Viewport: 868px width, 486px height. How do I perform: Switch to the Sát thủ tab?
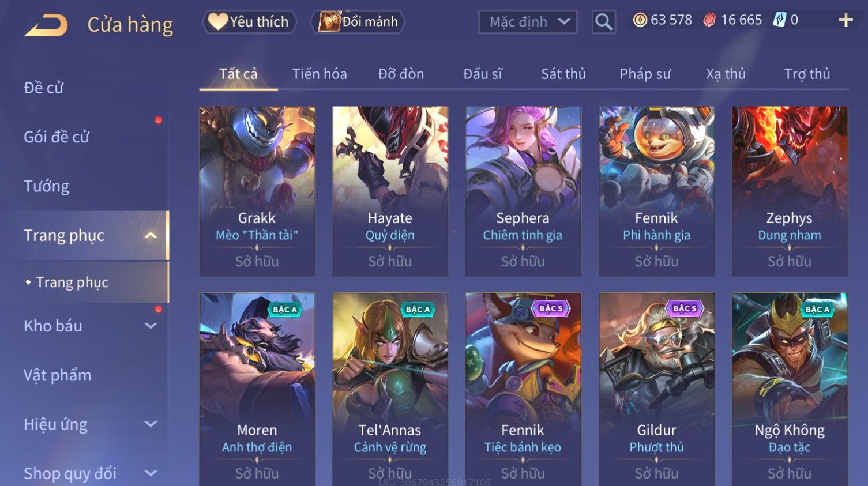[x=563, y=74]
